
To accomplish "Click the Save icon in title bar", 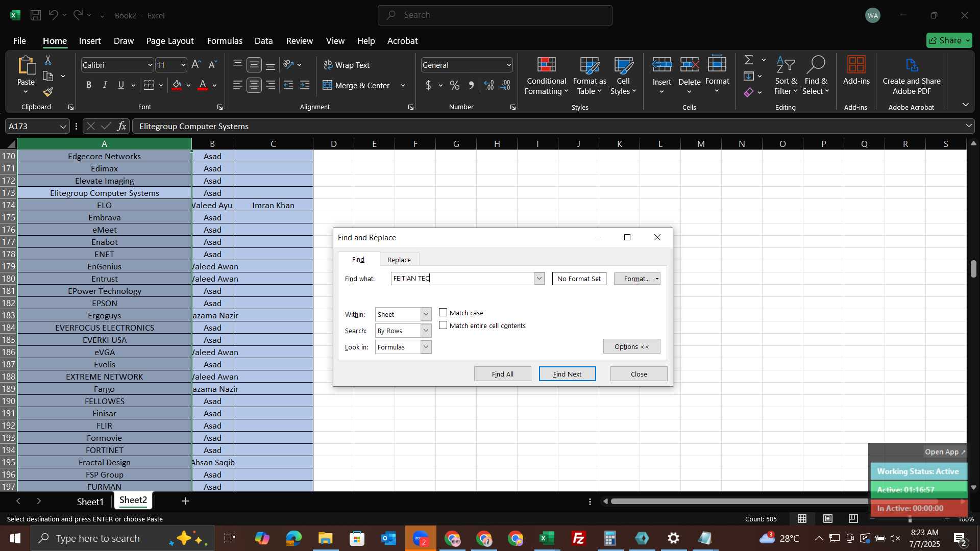I will point(36,15).
